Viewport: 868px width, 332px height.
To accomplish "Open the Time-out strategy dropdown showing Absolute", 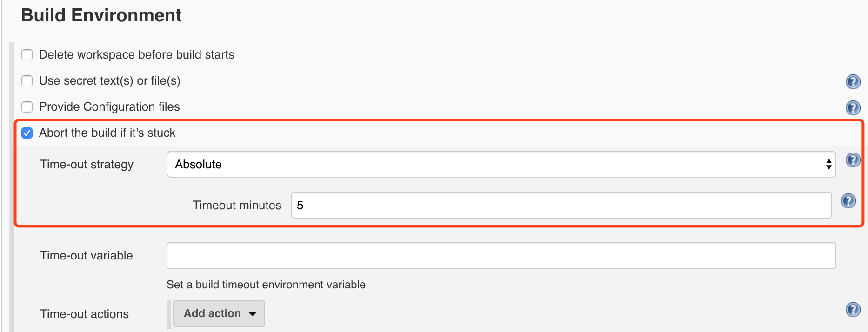I will pos(501,164).
